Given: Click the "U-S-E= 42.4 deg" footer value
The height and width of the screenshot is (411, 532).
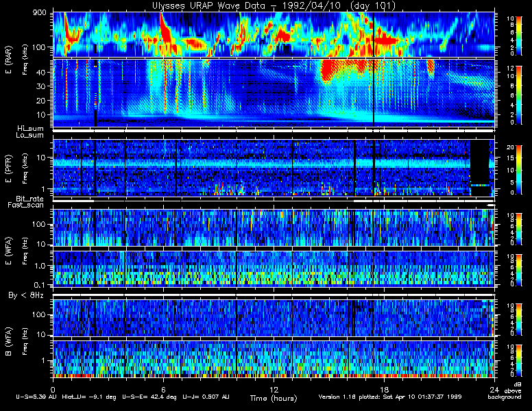Looking at the screenshot, I should (x=149, y=397).
